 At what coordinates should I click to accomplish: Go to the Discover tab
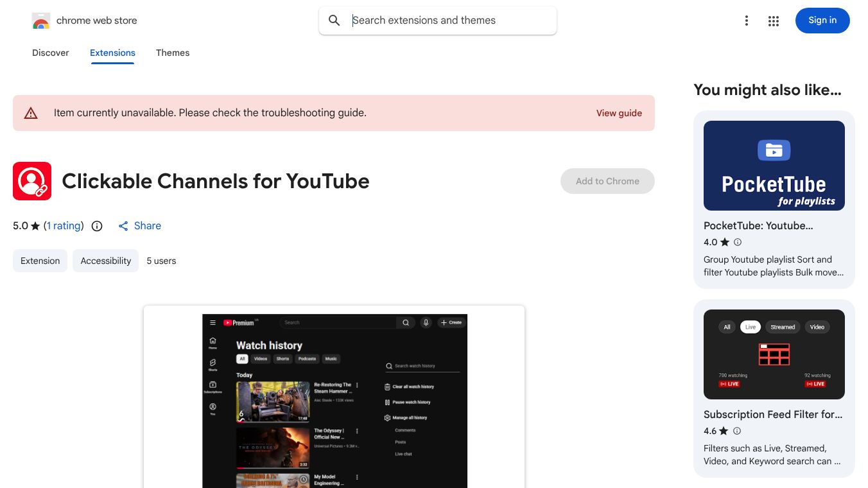click(51, 53)
